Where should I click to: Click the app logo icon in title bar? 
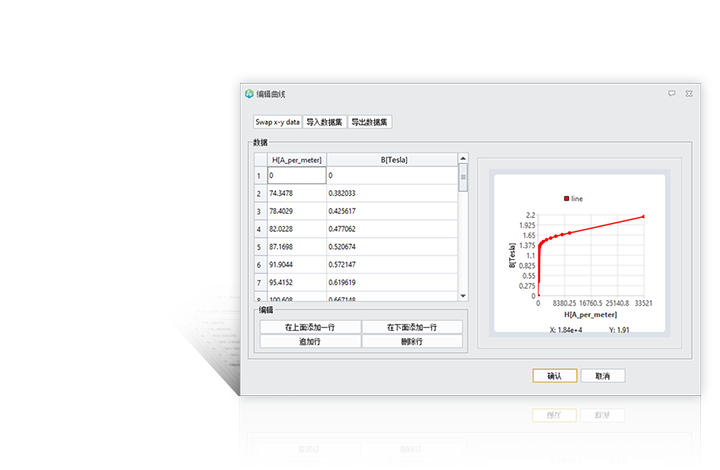tap(249, 94)
